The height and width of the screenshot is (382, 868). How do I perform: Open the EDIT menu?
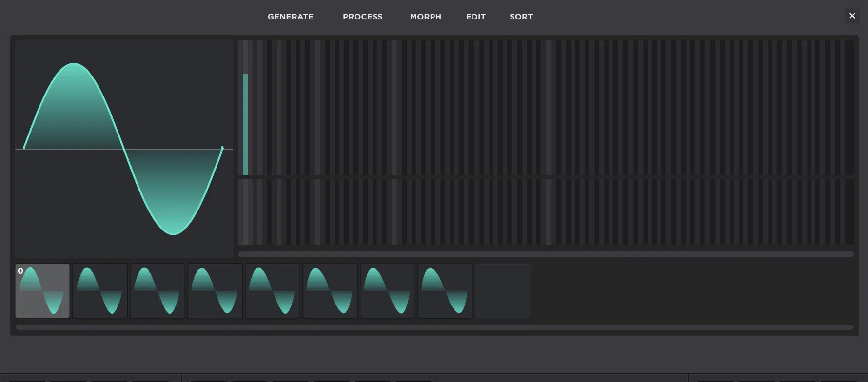coord(475,17)
